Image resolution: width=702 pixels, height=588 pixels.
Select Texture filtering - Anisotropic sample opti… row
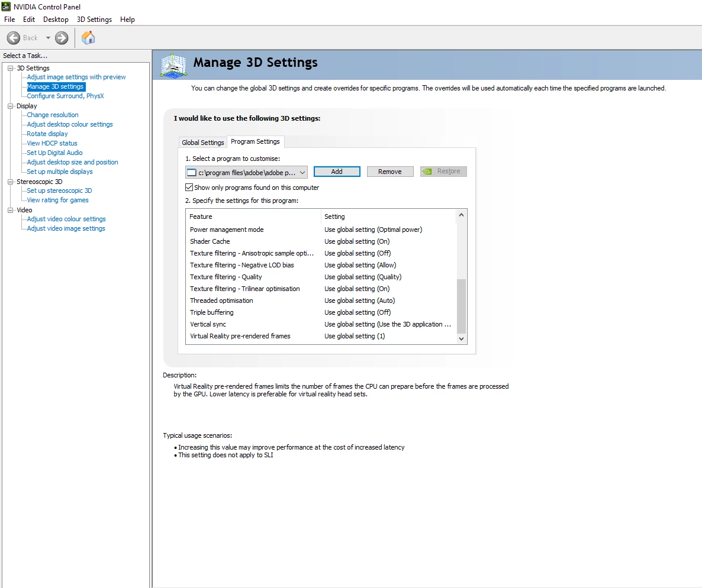321,253
